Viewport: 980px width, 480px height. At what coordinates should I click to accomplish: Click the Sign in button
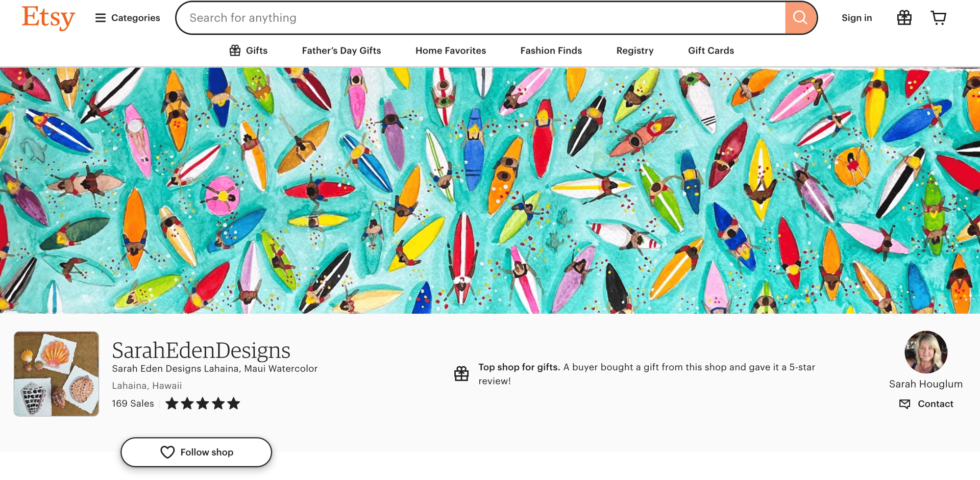coord(856,18)
